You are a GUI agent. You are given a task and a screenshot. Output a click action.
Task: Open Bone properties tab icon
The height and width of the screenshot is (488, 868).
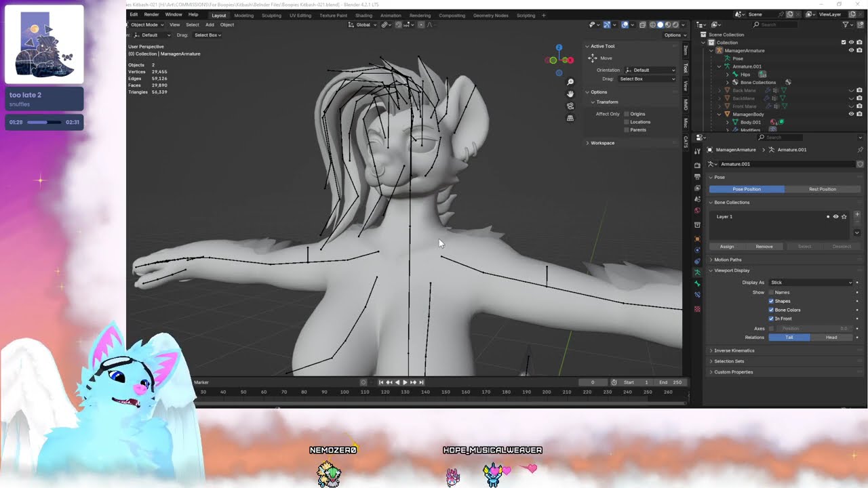tap(697, 284)
